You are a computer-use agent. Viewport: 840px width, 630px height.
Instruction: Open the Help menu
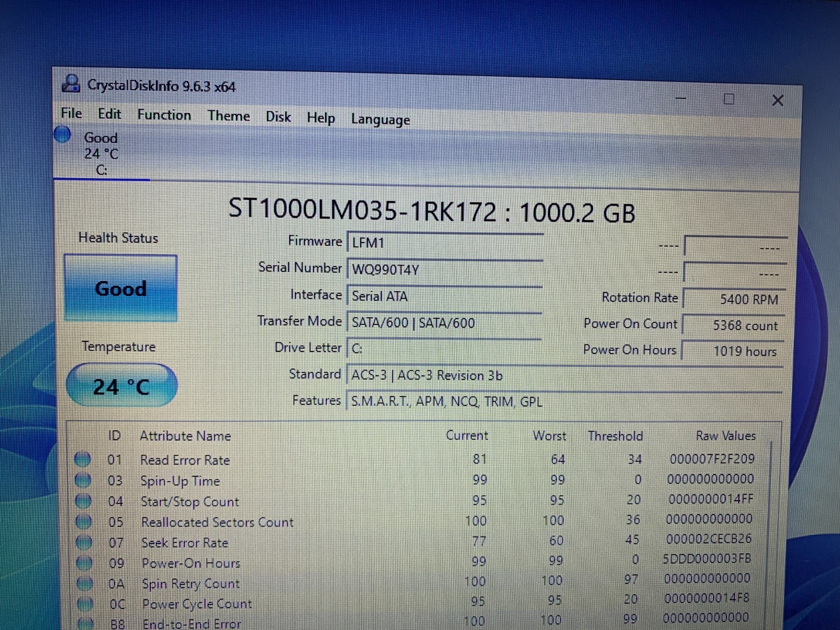(x=321, y=118)
